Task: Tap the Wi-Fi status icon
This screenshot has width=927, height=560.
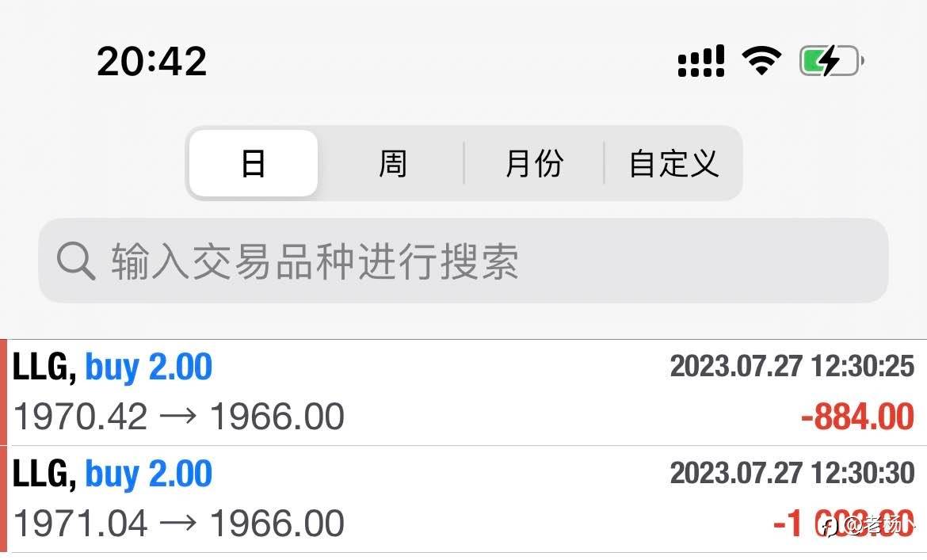Action: pyautogui.click(x=761, y=60)
